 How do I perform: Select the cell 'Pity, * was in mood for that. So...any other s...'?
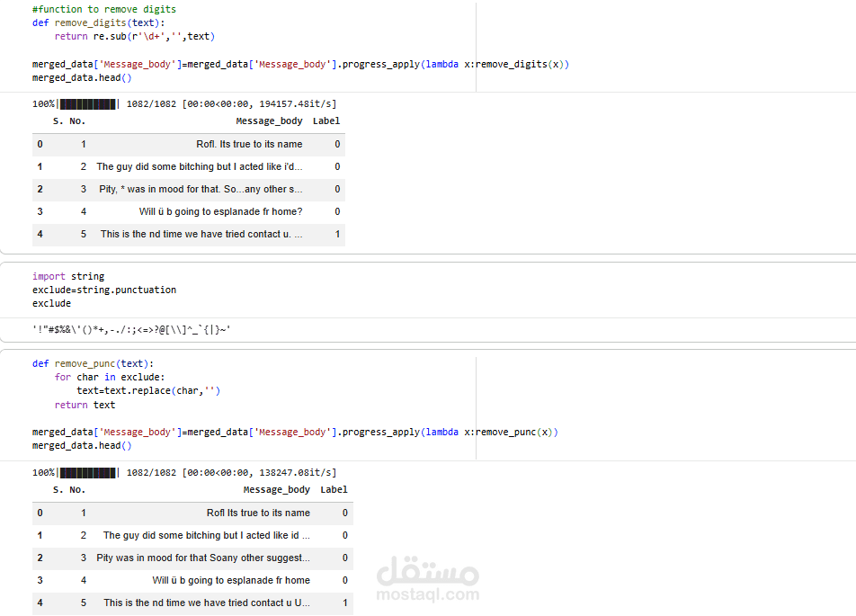[201, 189]
